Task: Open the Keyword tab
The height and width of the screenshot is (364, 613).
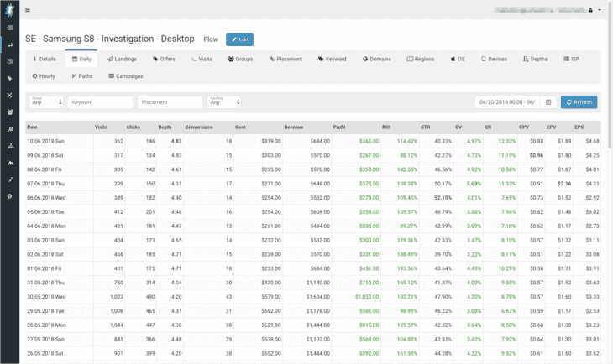Action: pyautogui.click(x=333, y=59)
